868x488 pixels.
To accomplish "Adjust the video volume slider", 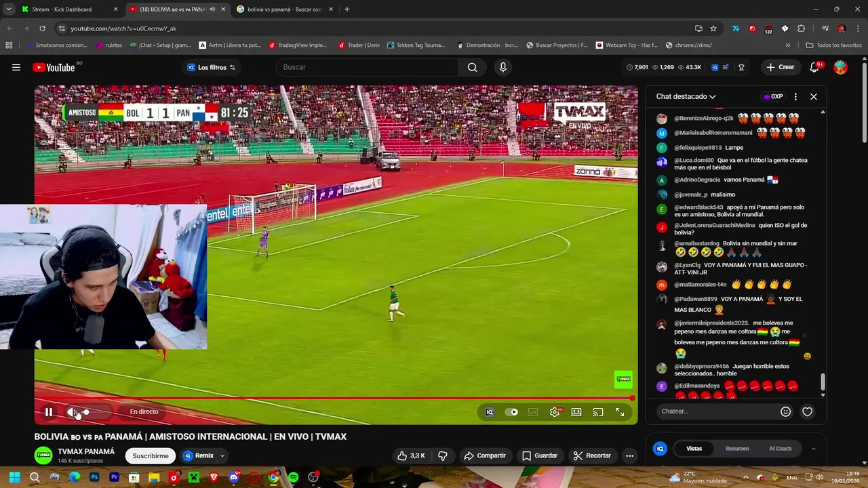I will [93, 412].
